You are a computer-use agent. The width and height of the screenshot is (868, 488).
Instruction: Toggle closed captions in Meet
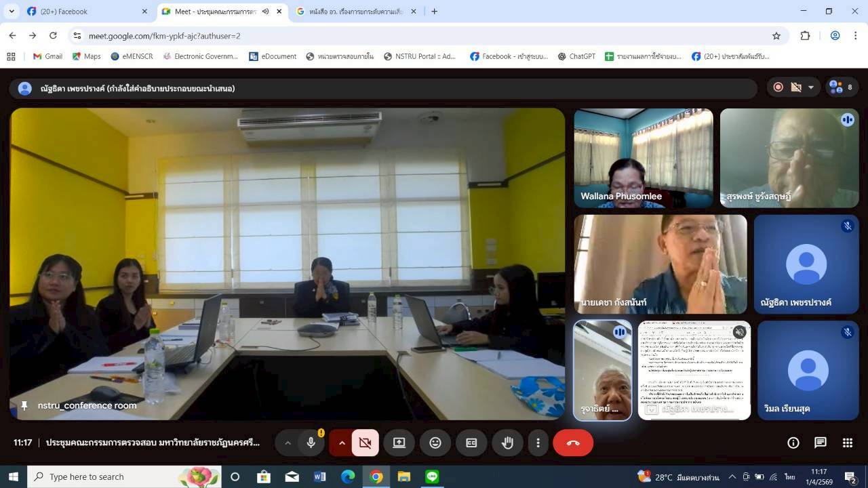pos(471,443)
